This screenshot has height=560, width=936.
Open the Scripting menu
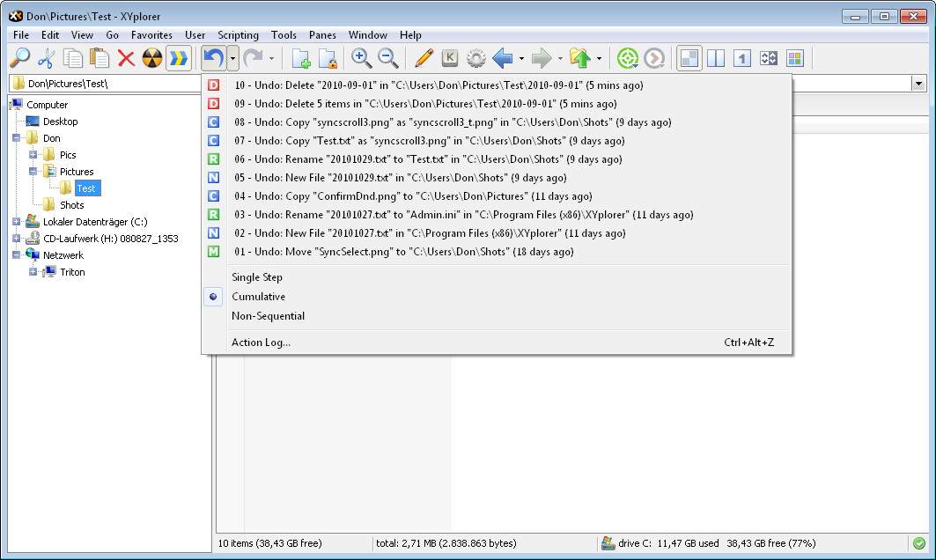coord(238,35)
